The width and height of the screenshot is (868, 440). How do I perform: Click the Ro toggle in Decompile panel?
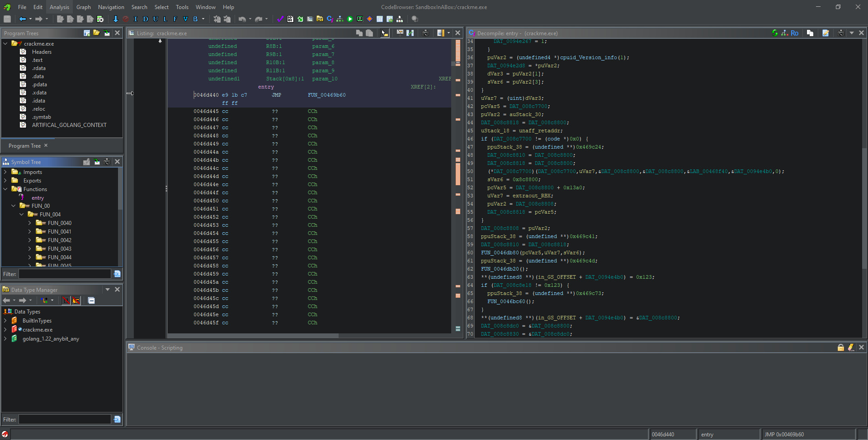[x=794, y=33]
